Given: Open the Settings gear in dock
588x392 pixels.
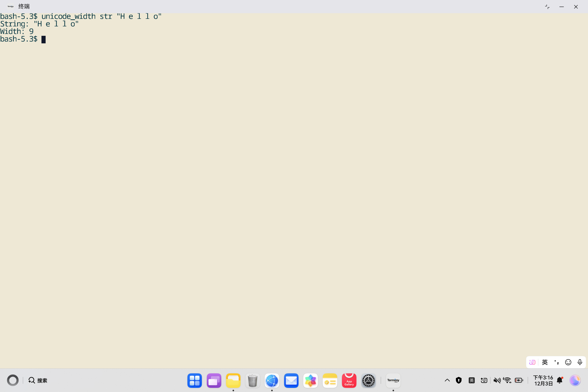Looking at the screenshot, I should point(368,380).
